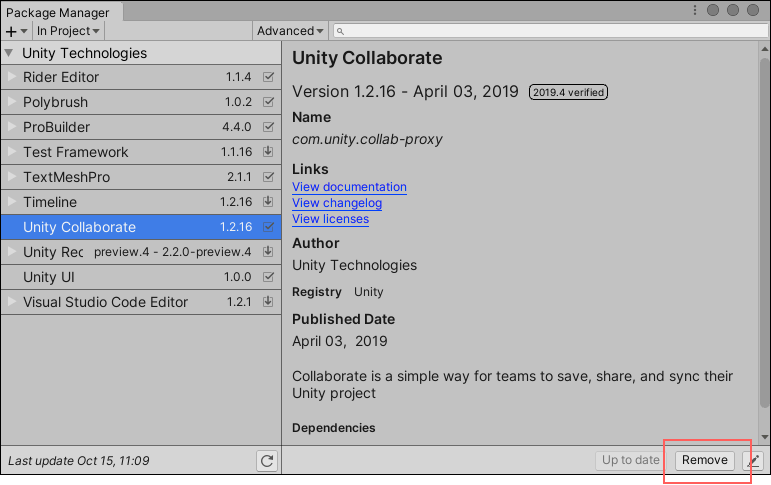This screenshot has width=771, height=485.
Task: Expand the Polybrush versions
Action: (12, 102)
